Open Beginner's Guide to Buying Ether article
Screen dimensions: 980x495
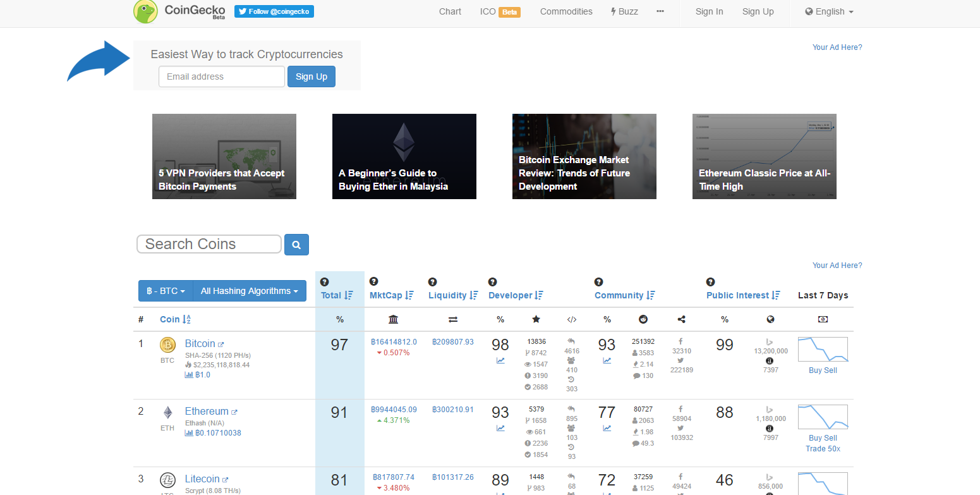(x=404, y=156)
